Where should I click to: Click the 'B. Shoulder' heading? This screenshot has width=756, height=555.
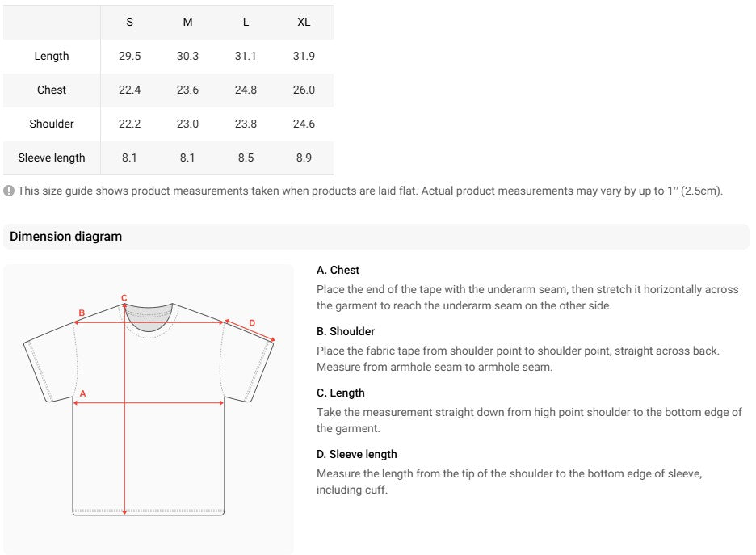(x=346, y=332)
